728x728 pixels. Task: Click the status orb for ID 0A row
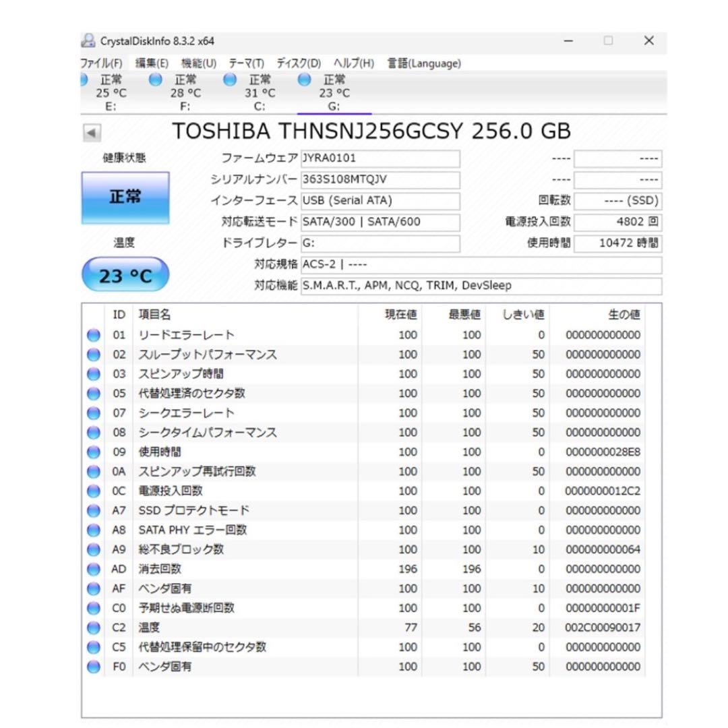click(x=93, y=472)
